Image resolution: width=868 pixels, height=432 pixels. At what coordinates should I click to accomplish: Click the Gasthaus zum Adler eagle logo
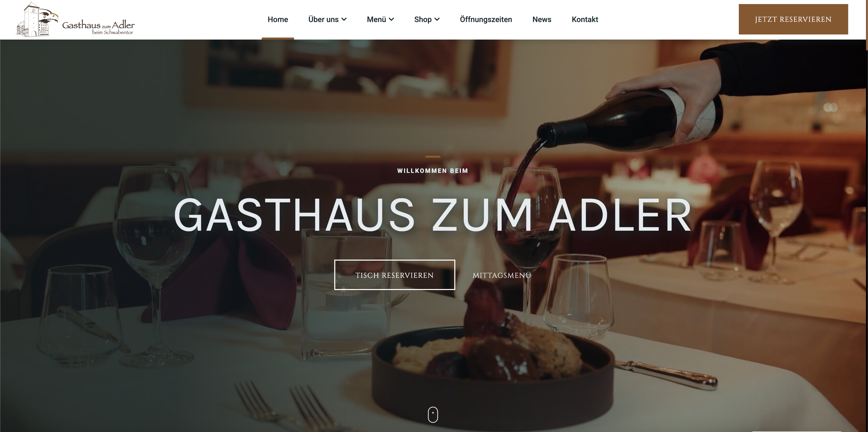(x=75, y=20)
